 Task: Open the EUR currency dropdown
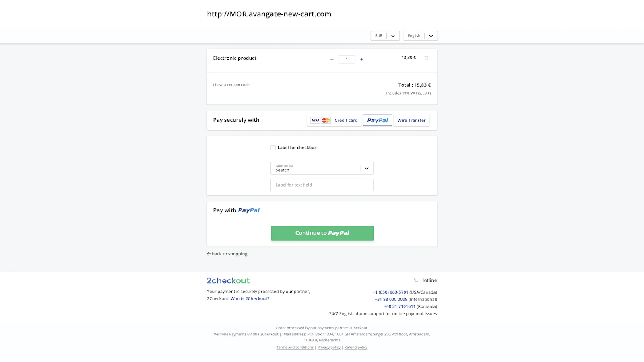(385, 36)
